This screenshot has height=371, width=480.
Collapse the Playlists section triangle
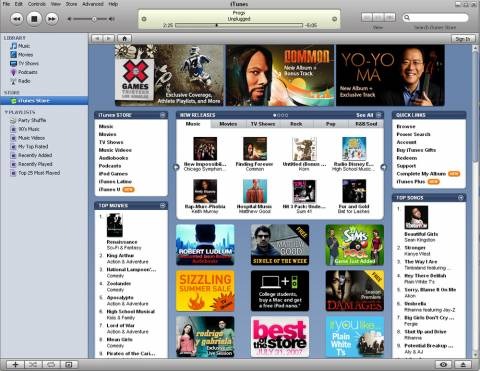pos(6,112)
